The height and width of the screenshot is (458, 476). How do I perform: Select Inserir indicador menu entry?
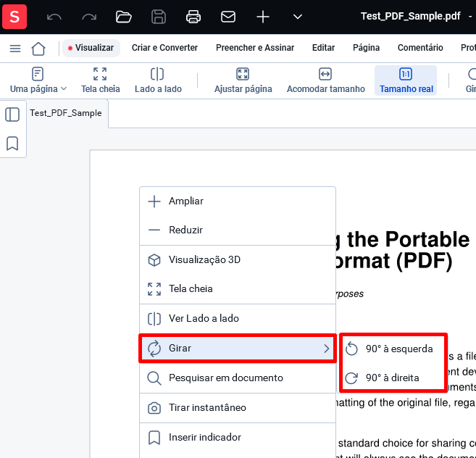[238, 438]
